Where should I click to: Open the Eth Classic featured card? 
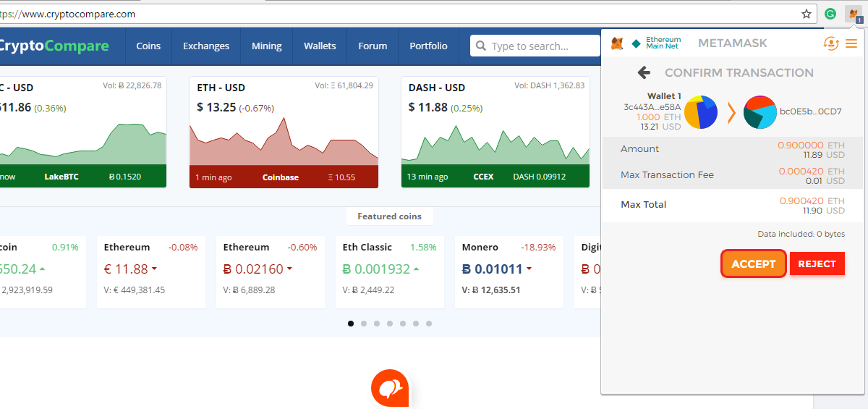click(390, 272)
